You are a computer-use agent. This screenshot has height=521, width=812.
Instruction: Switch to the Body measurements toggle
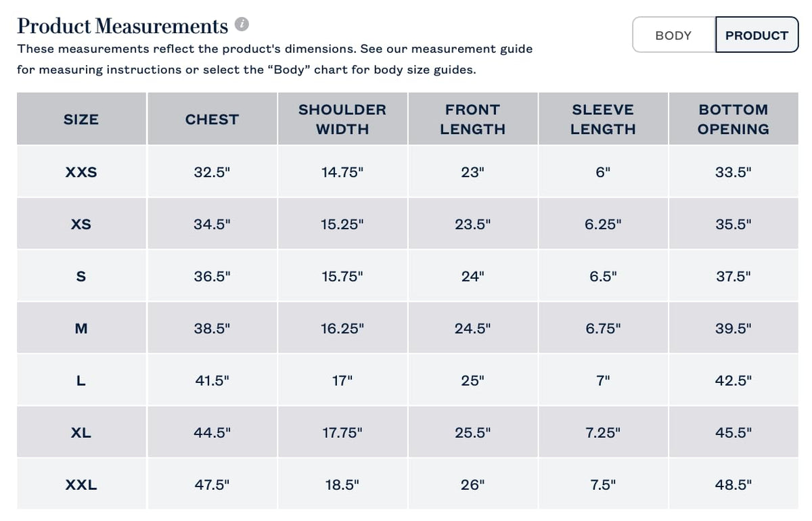click(x=673, y=35)
